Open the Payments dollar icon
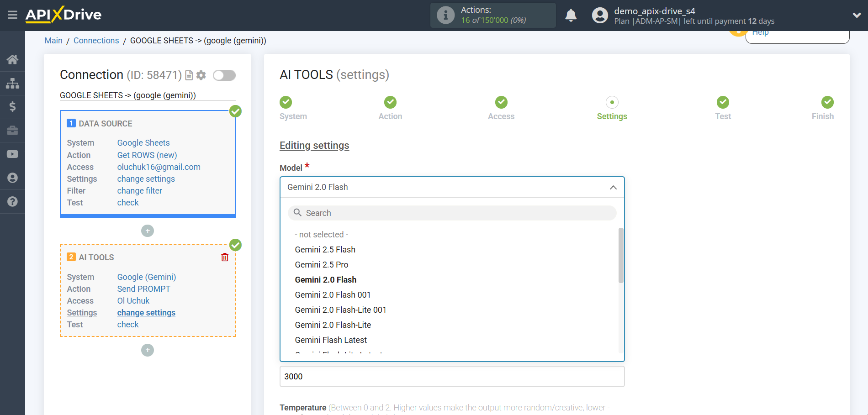 click(12, 107)
